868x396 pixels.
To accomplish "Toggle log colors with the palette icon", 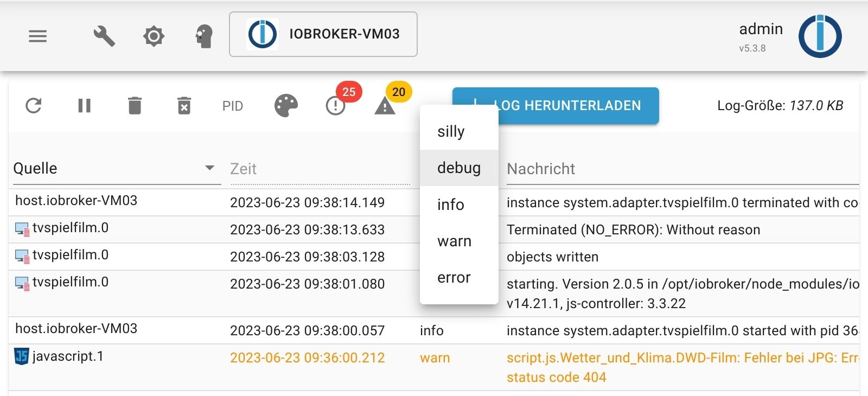I will (286, 106).
